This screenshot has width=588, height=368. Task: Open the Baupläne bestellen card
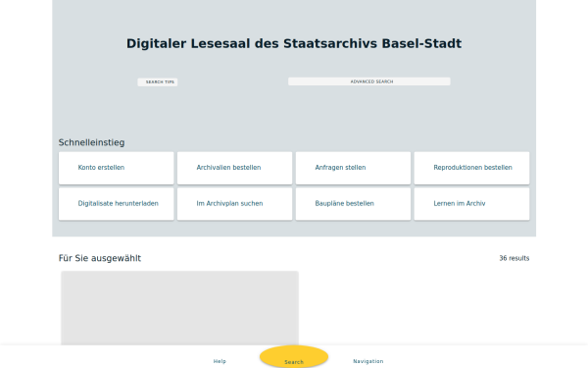coord(353,204)
